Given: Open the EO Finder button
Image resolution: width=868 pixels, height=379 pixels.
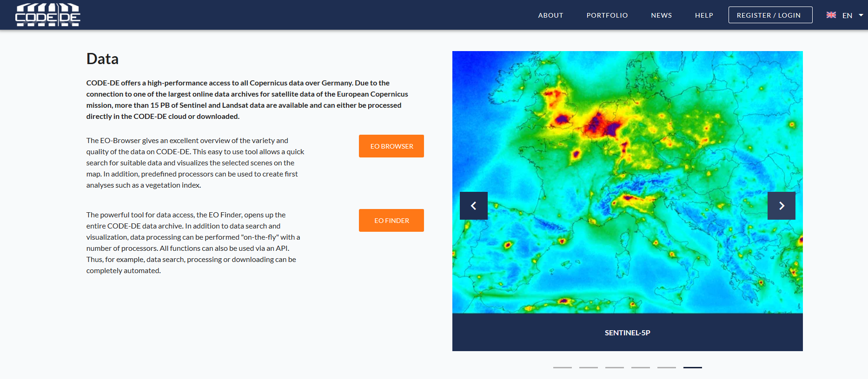Looking at the screenshot, I should pos(391,221).
